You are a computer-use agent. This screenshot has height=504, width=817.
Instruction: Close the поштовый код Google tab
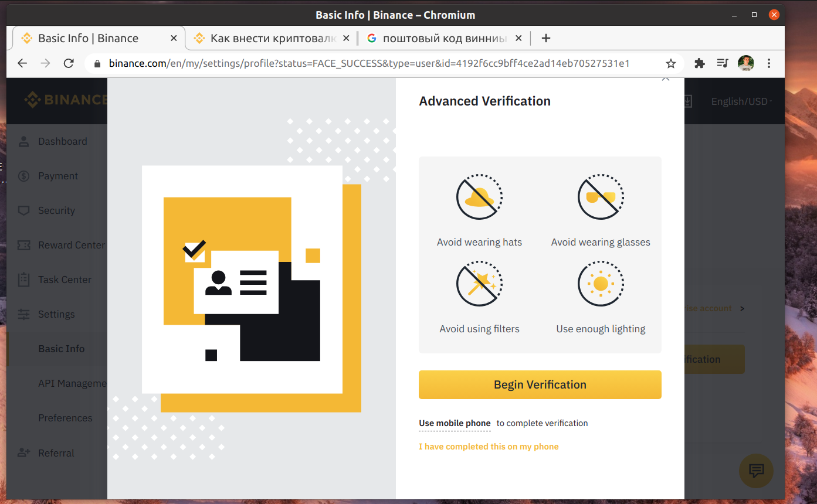[x=518, y=38]
